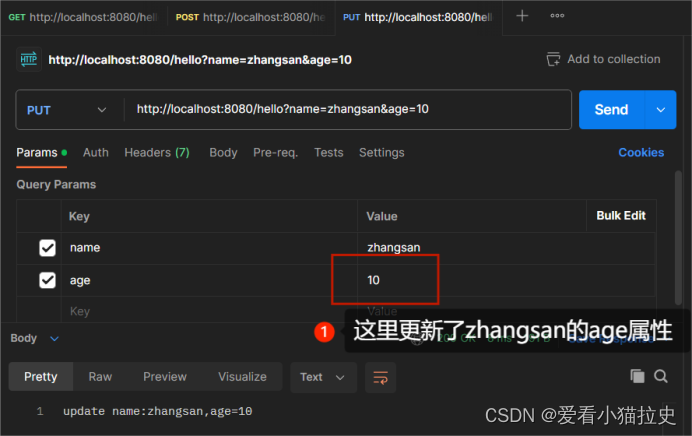
Task: Open a new request tab with plus icon
Action: click(x=522, y=16)
